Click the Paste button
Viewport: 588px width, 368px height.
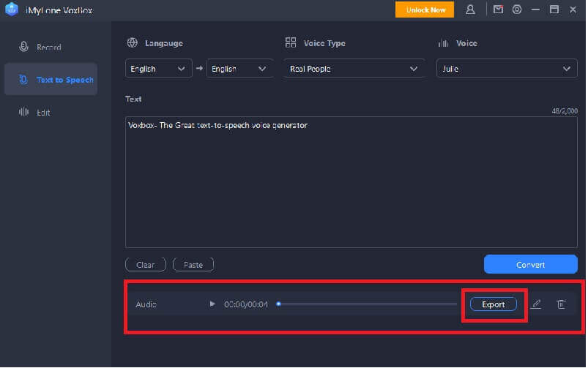tap(193, 265)
